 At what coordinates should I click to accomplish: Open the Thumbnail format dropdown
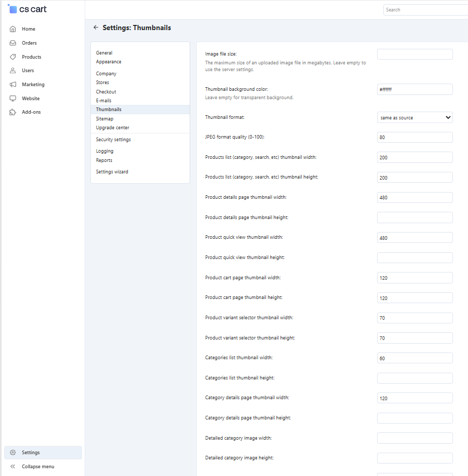tap(415, 117)
